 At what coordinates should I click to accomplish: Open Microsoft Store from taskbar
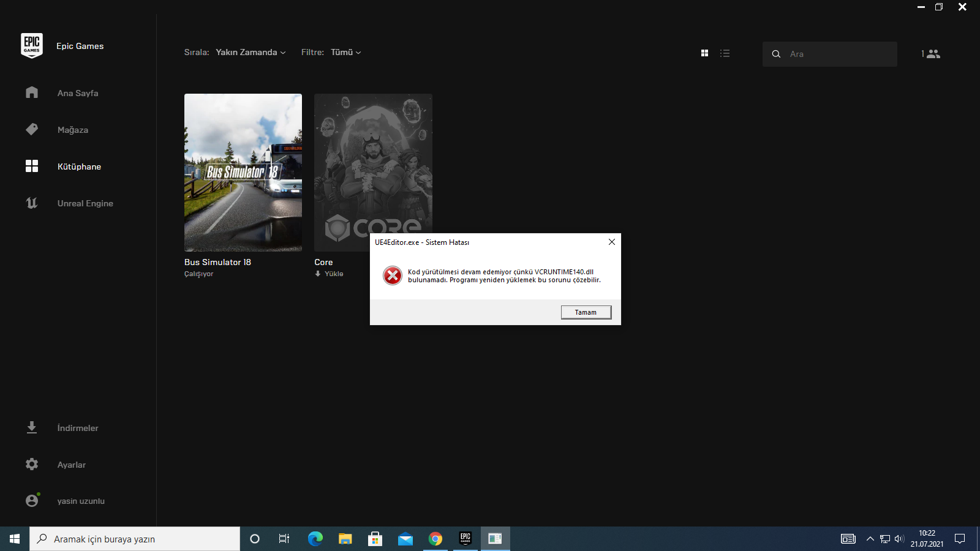pyautogui.click(x=375, y=539)
